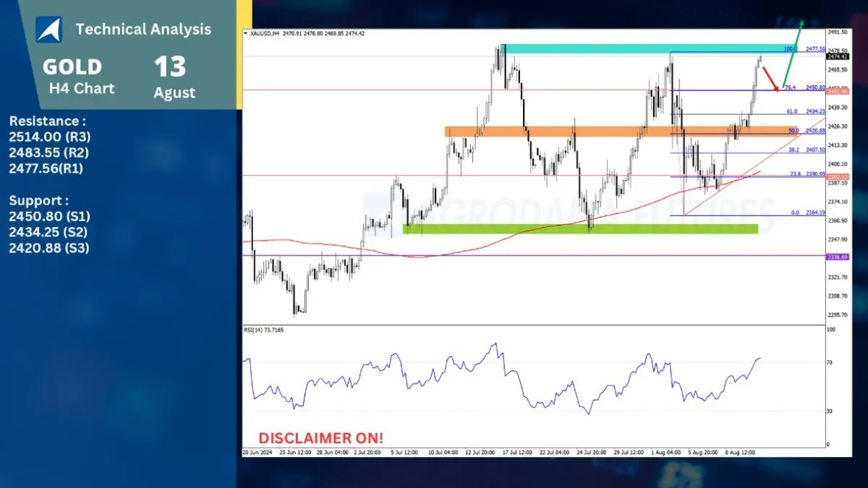The image size is (868, 488).
Task: Select the Support : heading
Action: [39, 200]
